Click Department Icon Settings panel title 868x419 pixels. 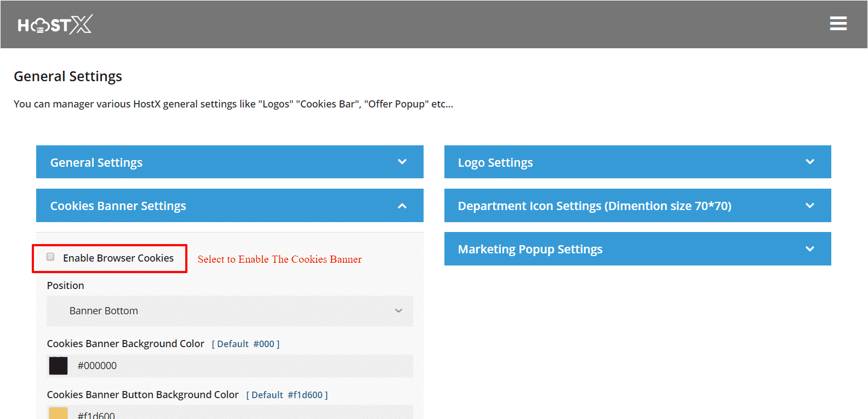pyautogui.click(x=595, y=206)
